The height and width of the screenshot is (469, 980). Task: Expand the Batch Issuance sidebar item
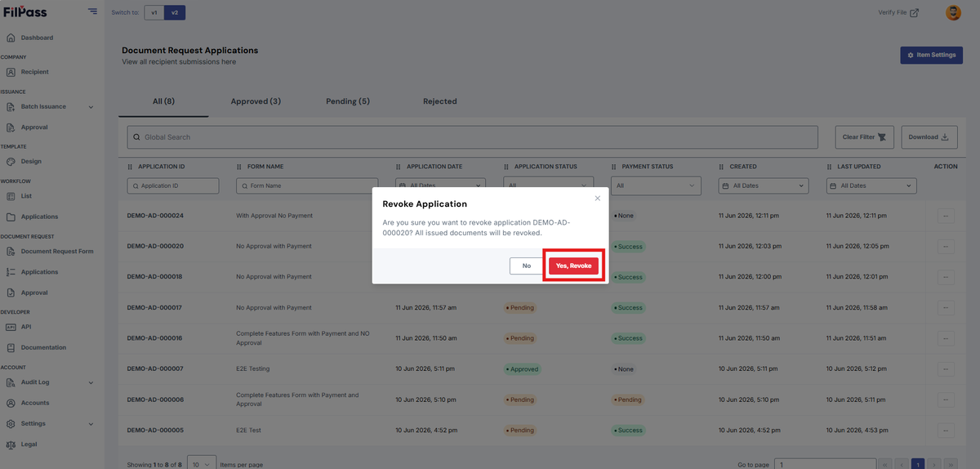pos(51,106)
